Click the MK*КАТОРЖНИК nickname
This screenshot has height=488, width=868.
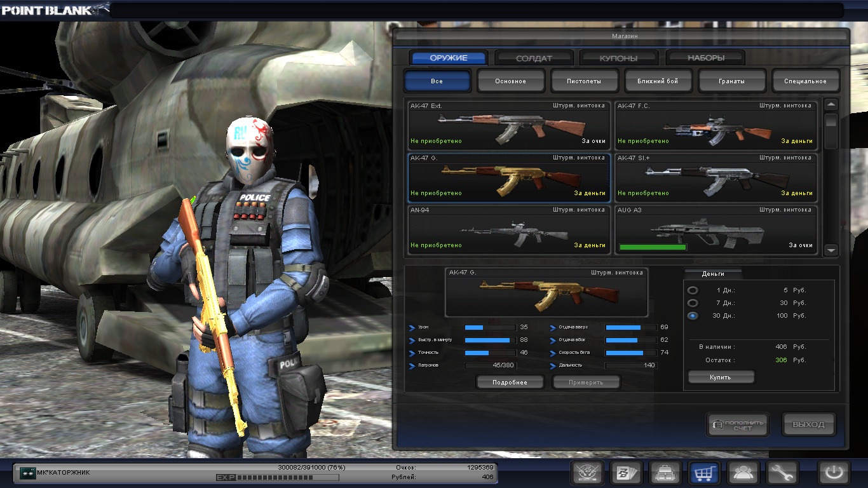[64, 473]
